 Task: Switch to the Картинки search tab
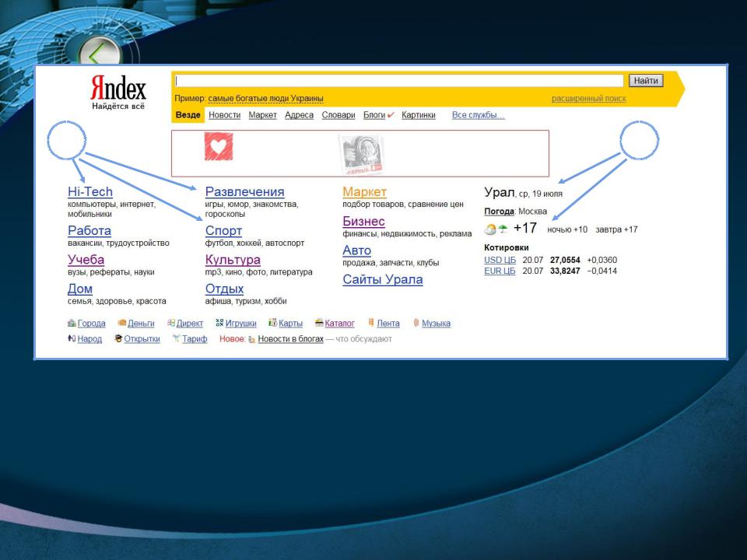[419, 115]
